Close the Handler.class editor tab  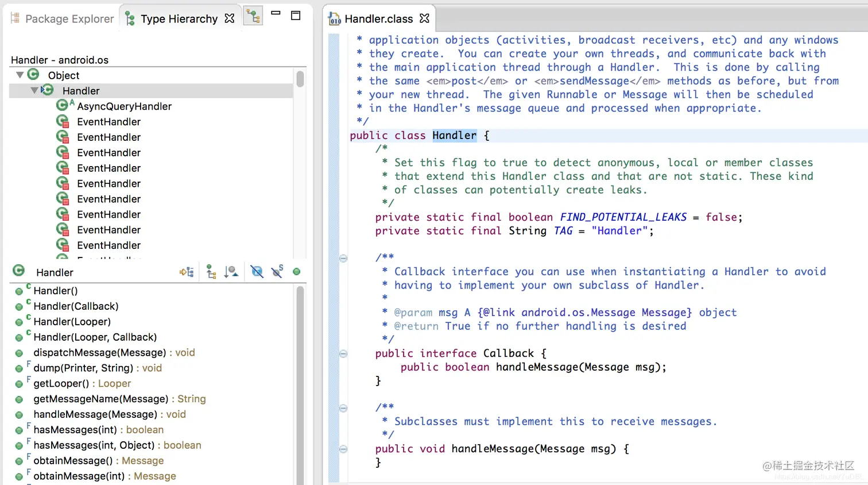pos(424,18)
